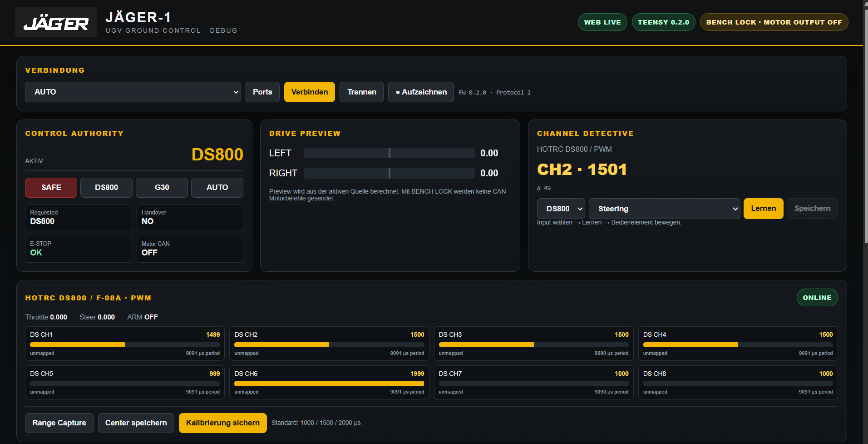
Task: Click the Lernen button
Action: [x=764, y=209]
